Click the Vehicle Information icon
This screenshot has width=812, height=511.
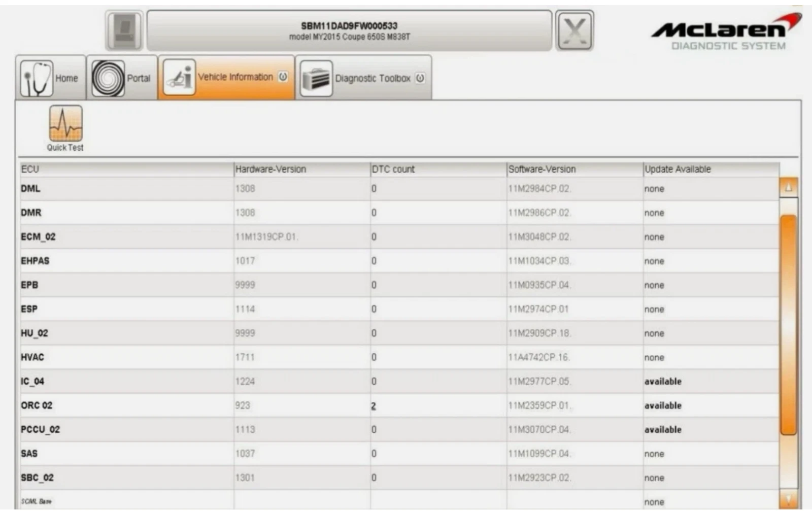[x=179, y=78]
